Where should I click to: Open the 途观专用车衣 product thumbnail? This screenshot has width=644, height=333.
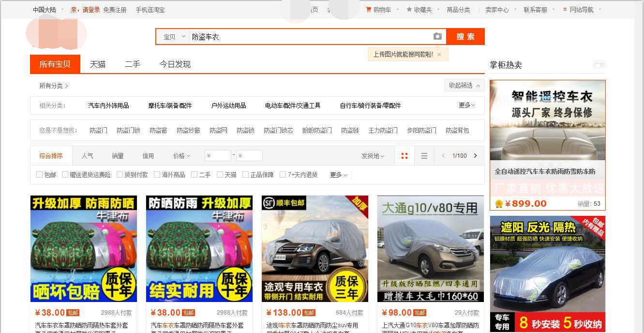point(315,248)
